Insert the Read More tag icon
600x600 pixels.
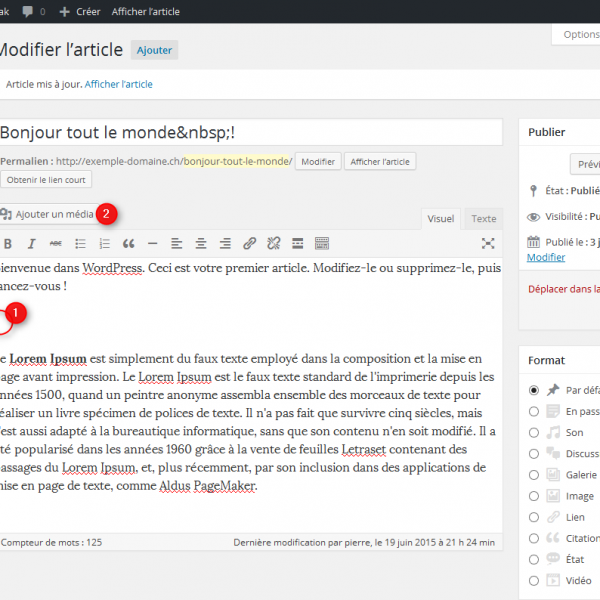pos(297,243)
